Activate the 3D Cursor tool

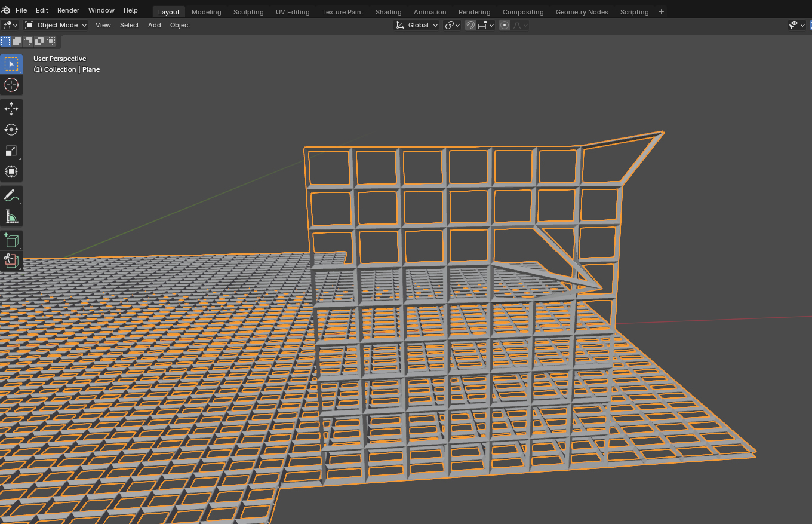(11, 85)
